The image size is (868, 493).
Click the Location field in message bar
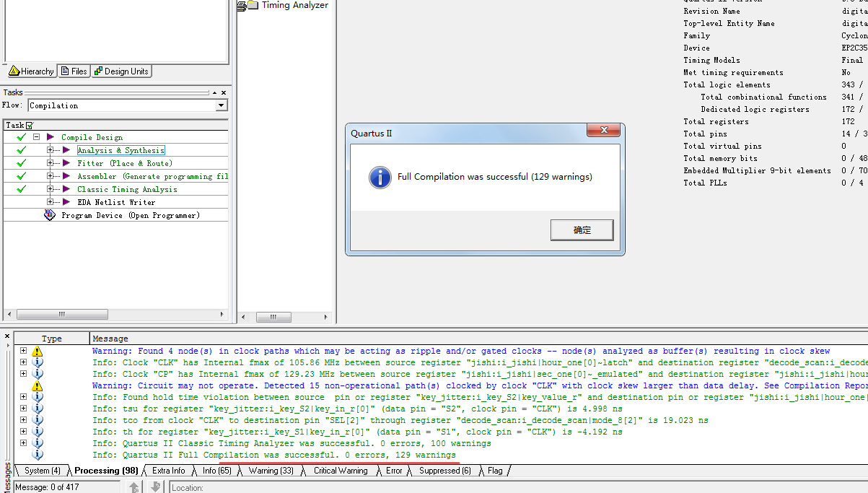click(x=518, y=487)
